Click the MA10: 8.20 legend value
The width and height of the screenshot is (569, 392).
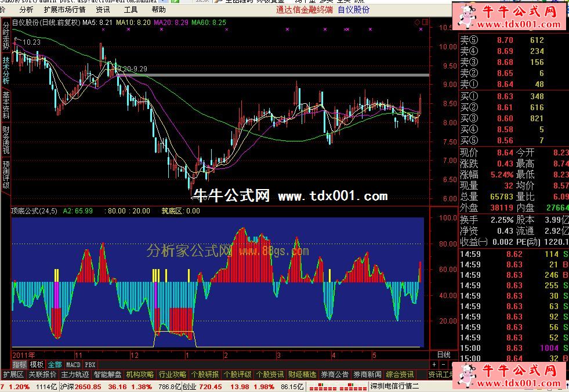click(x=133, y=23)
